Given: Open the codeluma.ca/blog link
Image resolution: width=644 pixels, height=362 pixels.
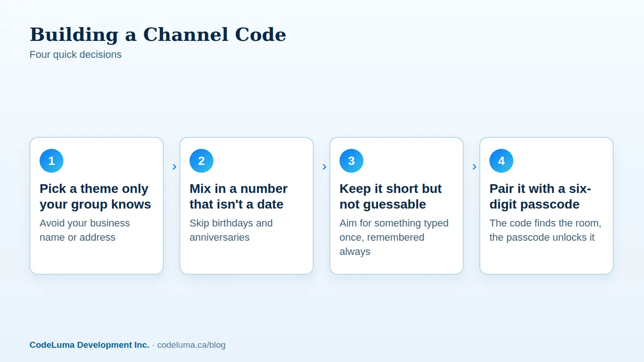Looking at the screenshot, I should click(191, 345).
